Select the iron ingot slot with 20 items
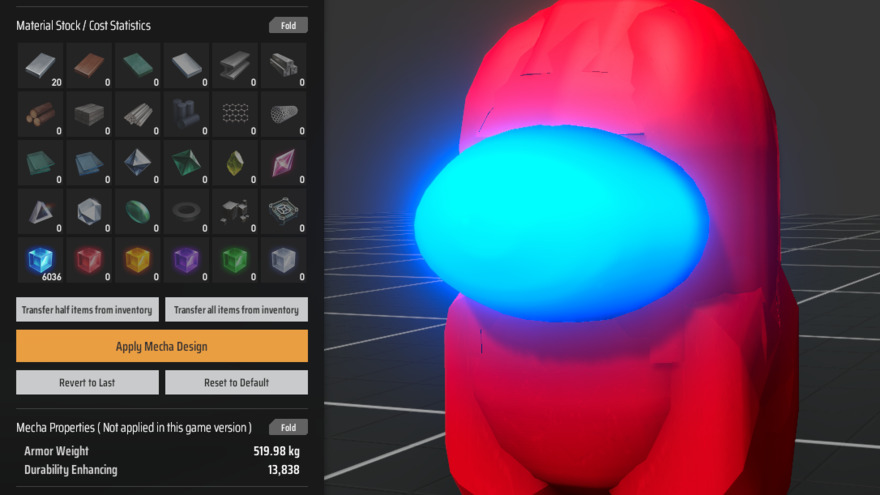The height and width of the screenshot is (495, 880). [x=40, y=66]
